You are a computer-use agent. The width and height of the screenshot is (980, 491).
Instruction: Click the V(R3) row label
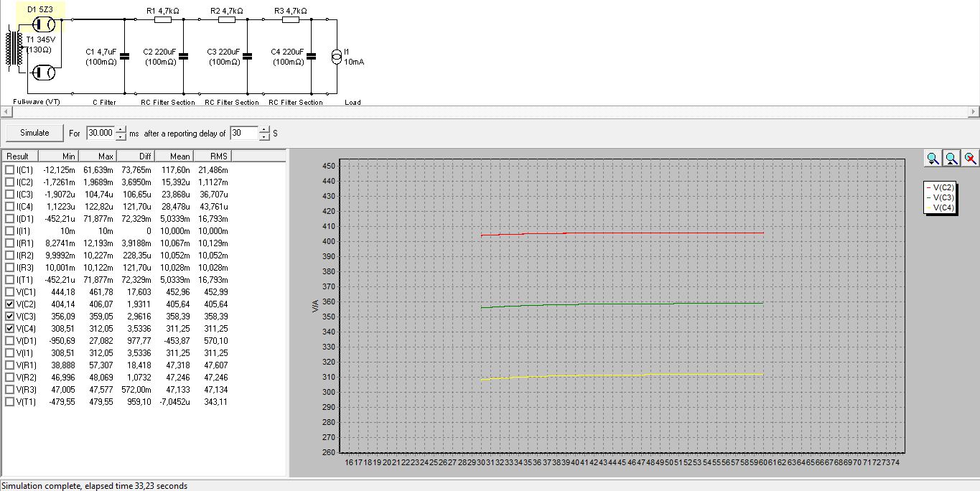pyautogui.click(x=25, y=389)
